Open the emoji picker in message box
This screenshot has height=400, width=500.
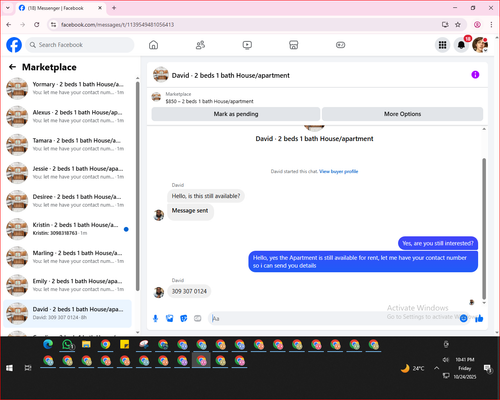tap(463, 319)
